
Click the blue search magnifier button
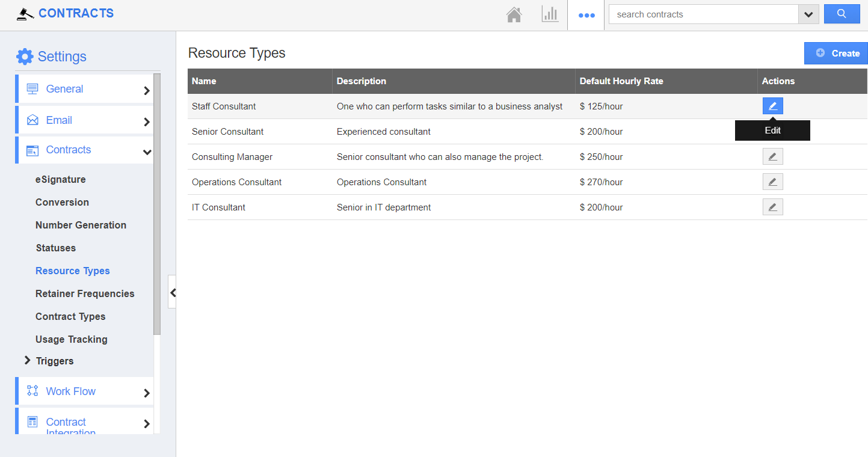(x=842, y=14)
